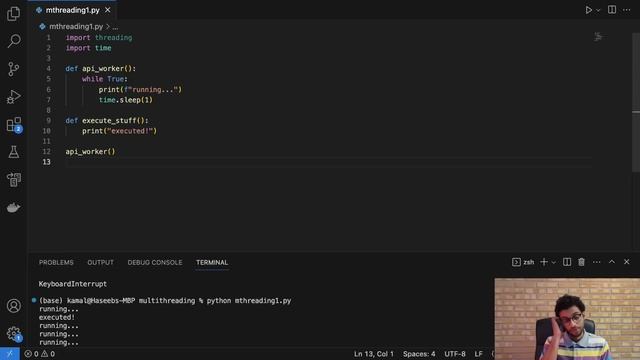Screen dimensions: 640x360
Task: Click the api_worker() call on line 12
Action: tap(90, 151)
